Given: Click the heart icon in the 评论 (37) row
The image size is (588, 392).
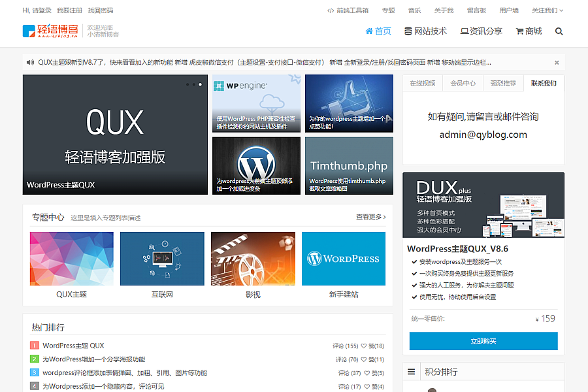Looking at the screenshot, I should (x=367, y=373).
